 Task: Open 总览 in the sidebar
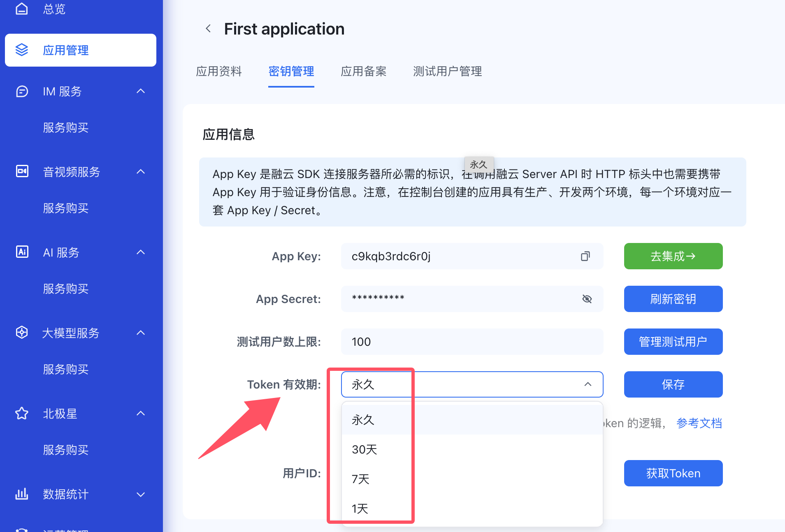(x=54, y=9)
